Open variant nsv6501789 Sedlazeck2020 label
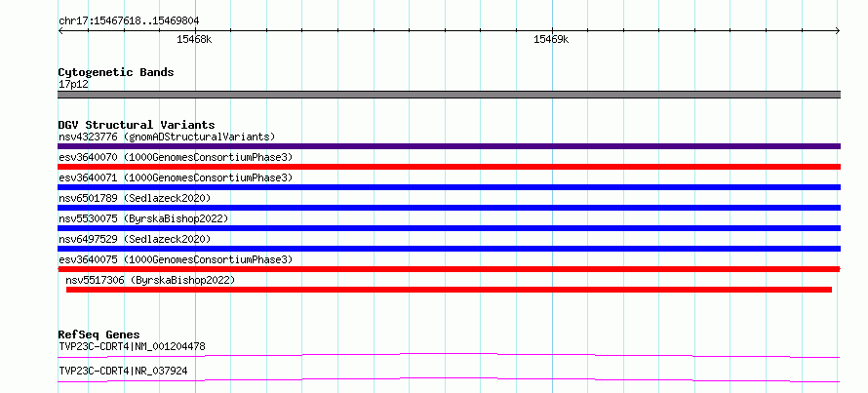This screenshot has width=868, height=393. pyautogui.click(x=135, y=198)
